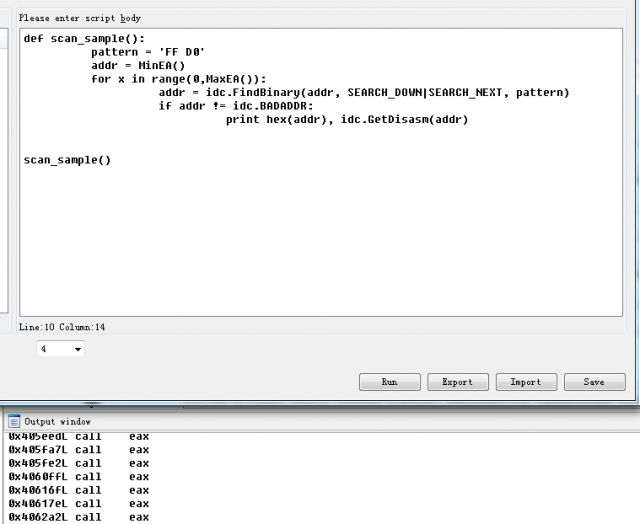Click the 'addr = MinEA()' line
Screen dimensions: 640x524
click(138, 65)
